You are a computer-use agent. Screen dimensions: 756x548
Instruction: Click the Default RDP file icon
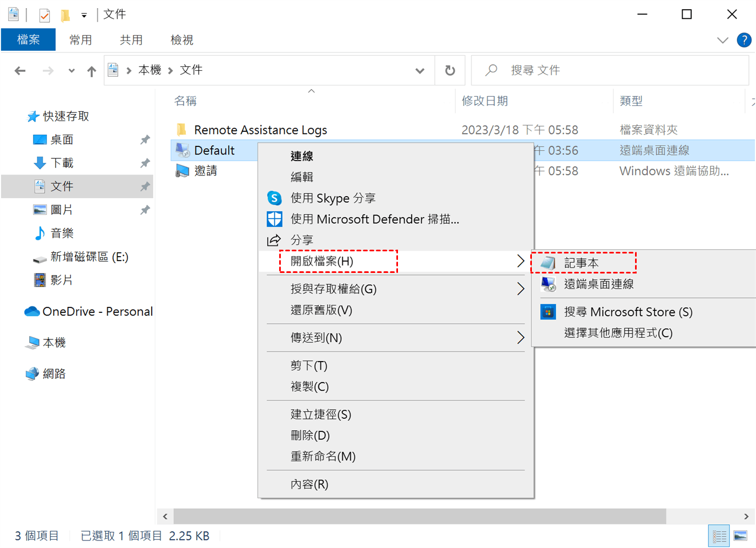(183, 150)
